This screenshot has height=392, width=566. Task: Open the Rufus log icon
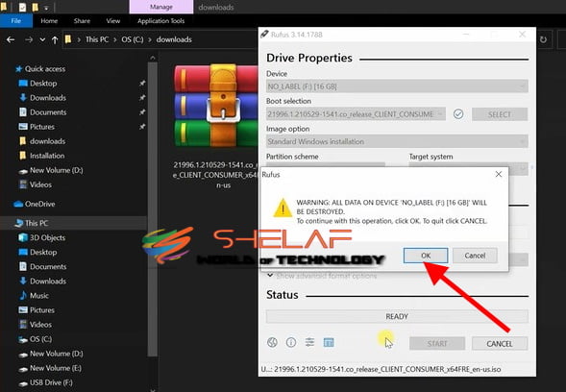click(329, 342)
